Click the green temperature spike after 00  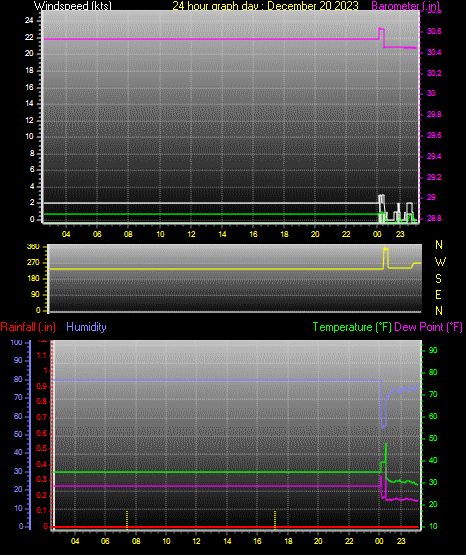386,458
